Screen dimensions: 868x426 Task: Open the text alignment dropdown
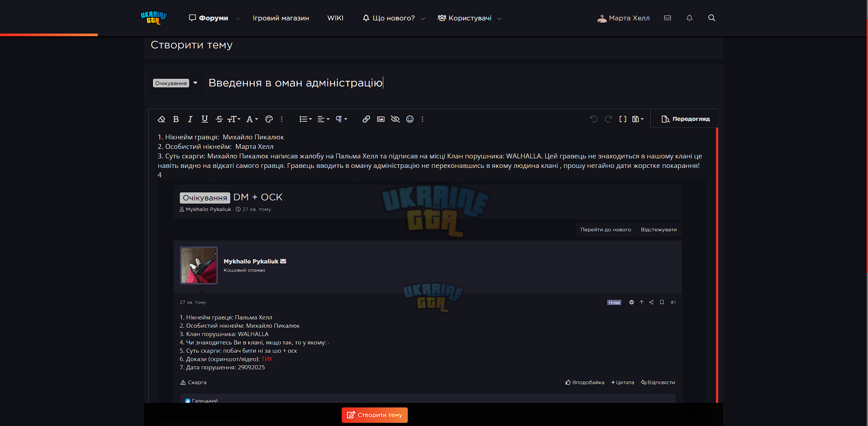click(324, 119)
